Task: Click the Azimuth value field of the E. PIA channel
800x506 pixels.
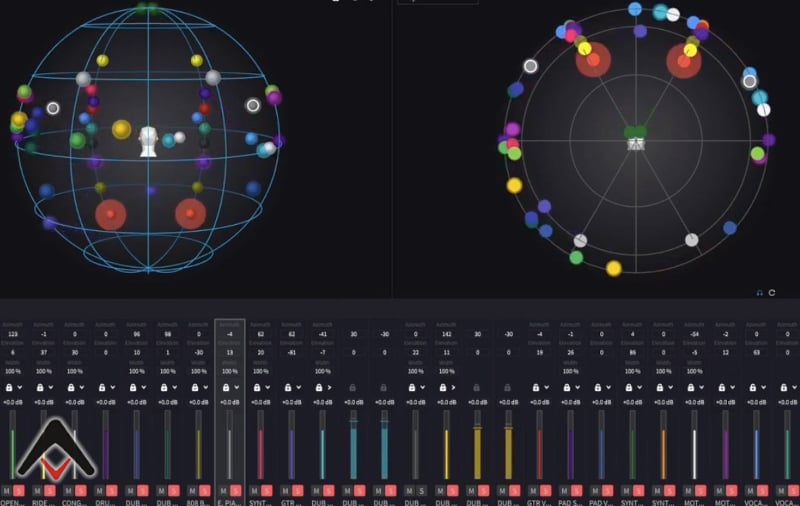Action: (x=229, y=335)
